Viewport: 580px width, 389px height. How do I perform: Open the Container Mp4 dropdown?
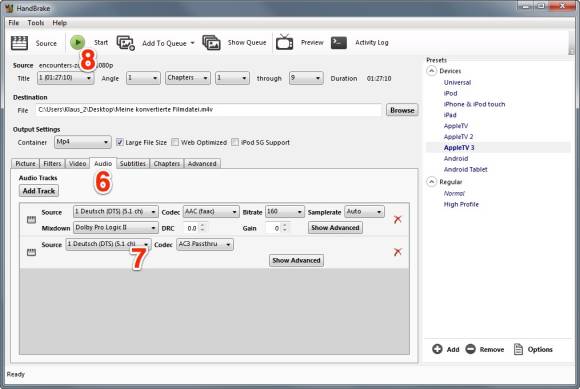82,142
